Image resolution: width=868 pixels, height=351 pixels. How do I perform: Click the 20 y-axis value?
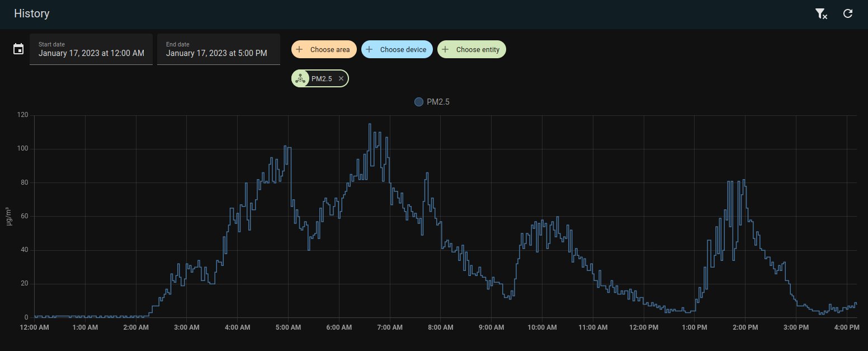pos(25,284)
